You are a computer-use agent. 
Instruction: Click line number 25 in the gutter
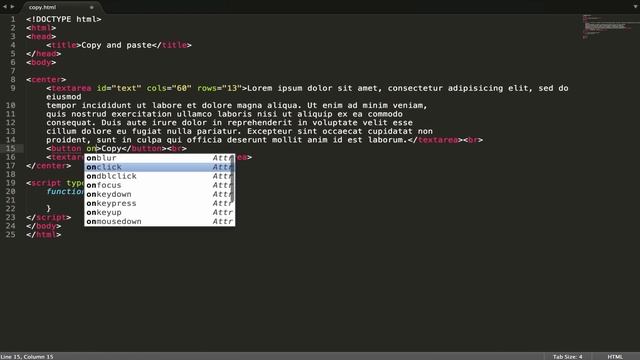click(x=11, y=235)
